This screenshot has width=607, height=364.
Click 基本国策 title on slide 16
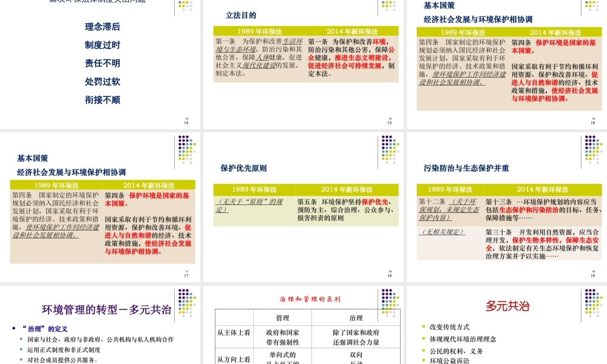[439, 5]
